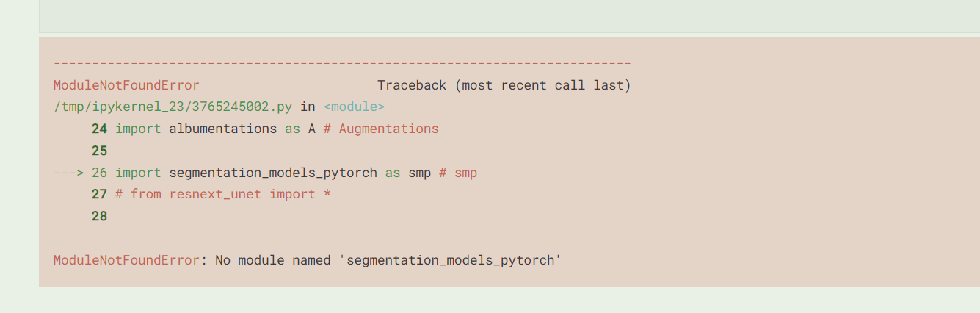980x313 pixels.
Task: Click the 'import' keyword on line 24
Action: (x=138, y=129)
